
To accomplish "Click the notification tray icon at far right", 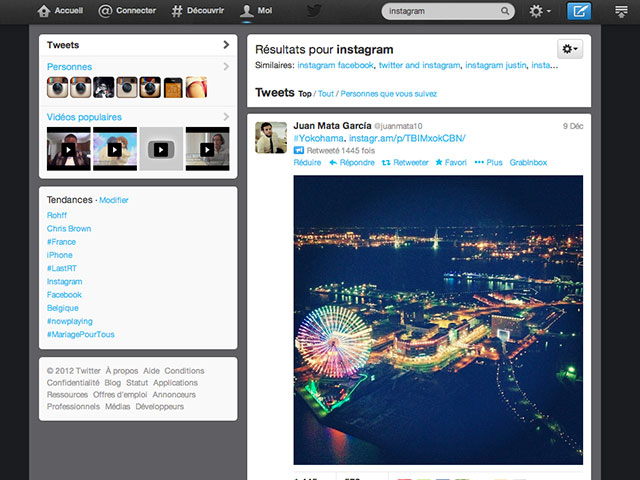I will [621, 11].
